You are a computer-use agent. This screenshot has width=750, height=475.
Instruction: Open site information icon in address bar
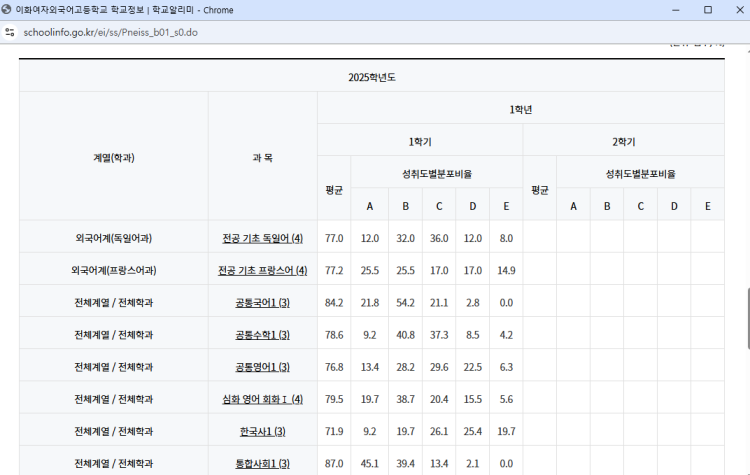[x=11, y=32]
